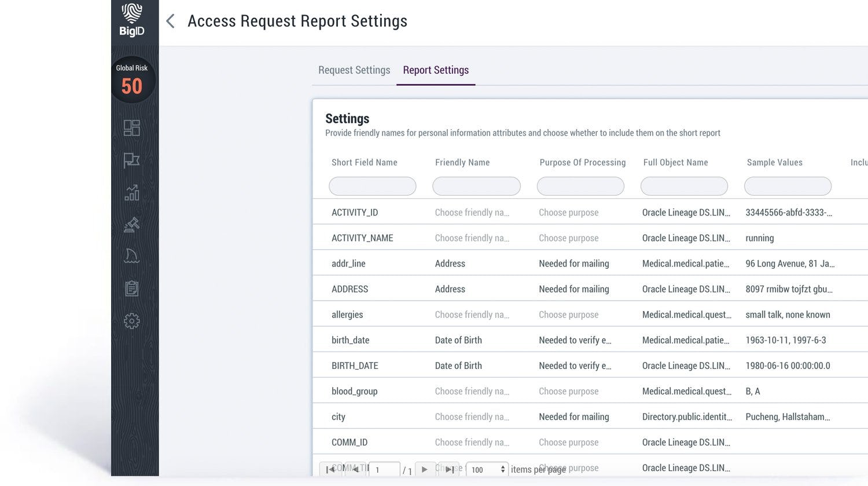Click the items per page stepper arrows
868x486 pixels.
[501, 469]
